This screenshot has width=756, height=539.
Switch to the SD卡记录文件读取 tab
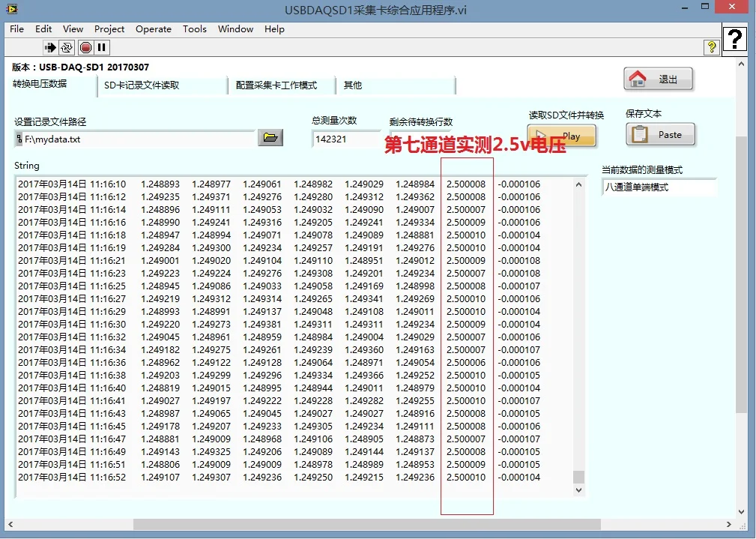[x=142, y=85]
